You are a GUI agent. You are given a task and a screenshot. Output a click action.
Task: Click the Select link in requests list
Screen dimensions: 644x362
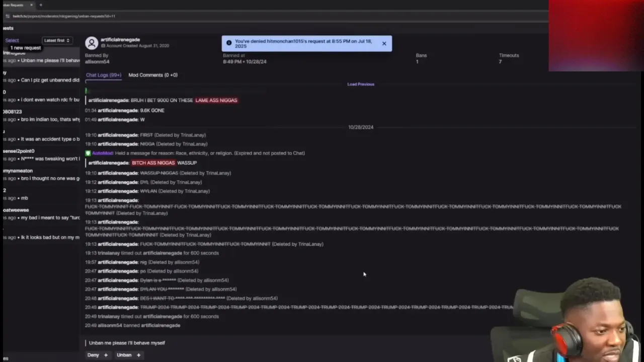pyautogui.click(x=12, y=40)
